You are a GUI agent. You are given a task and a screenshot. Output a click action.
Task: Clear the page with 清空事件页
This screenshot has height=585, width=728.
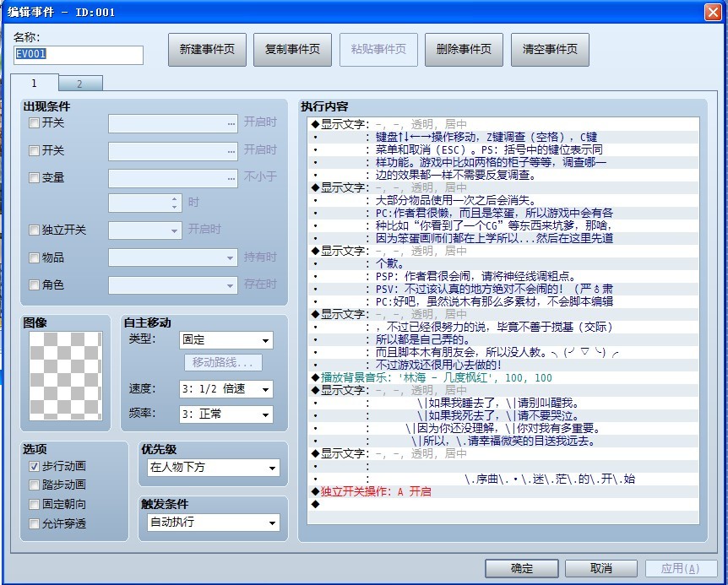(x=550, y=50)
